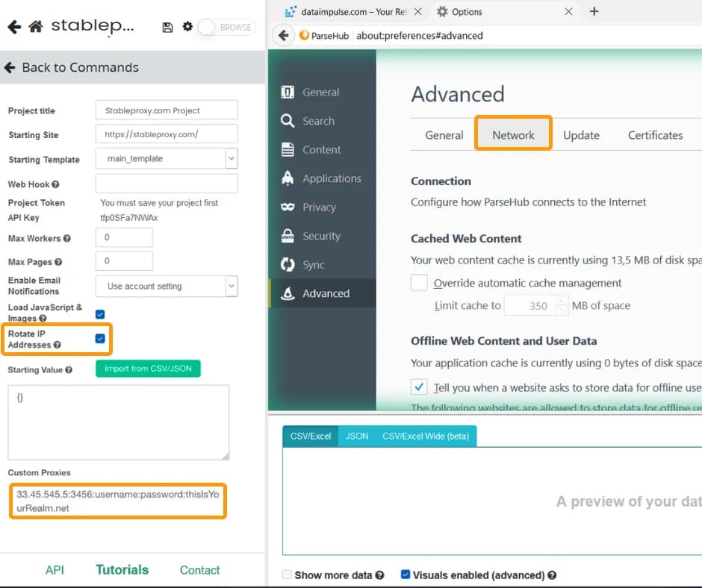Click inside the Web Hook input field

click(x=166, y=183)
